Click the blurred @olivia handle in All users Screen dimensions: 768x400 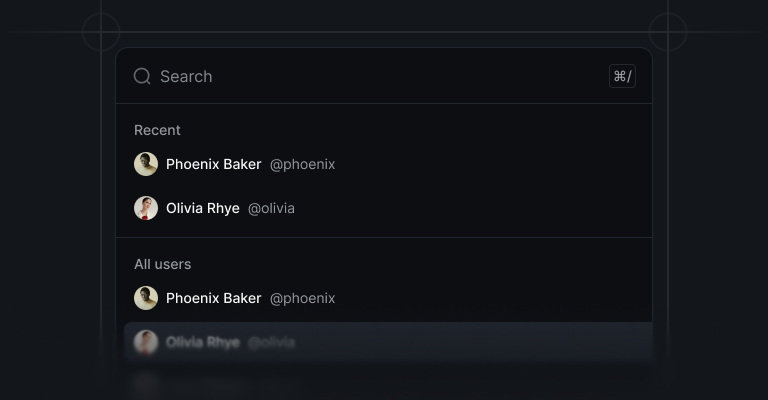[271, 343]
